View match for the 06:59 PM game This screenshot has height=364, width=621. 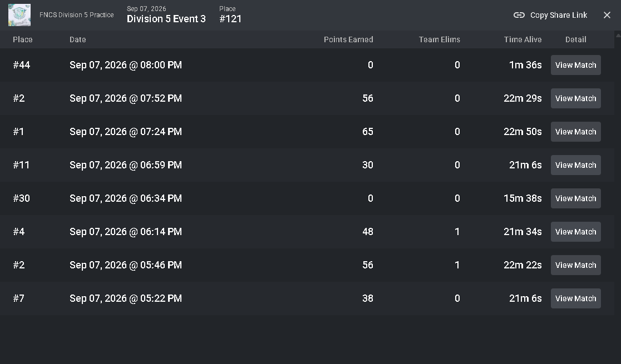[x=575, y=165]
